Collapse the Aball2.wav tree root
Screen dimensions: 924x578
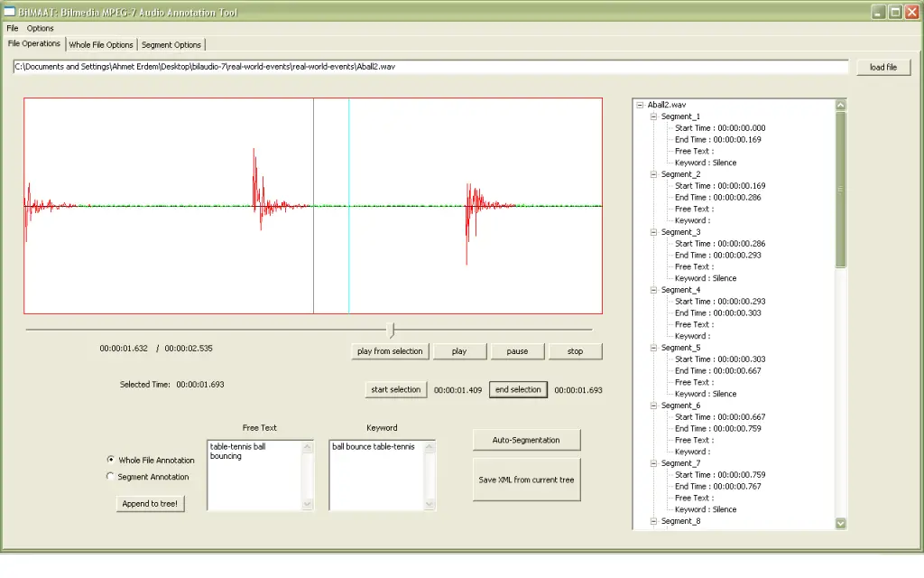pyautogui.click(x=640, y=105)
